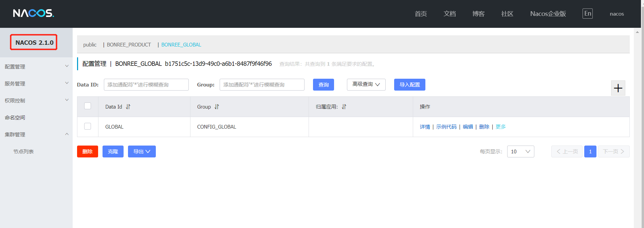Switch language with the En icon
644x228 pixels.
588,14
